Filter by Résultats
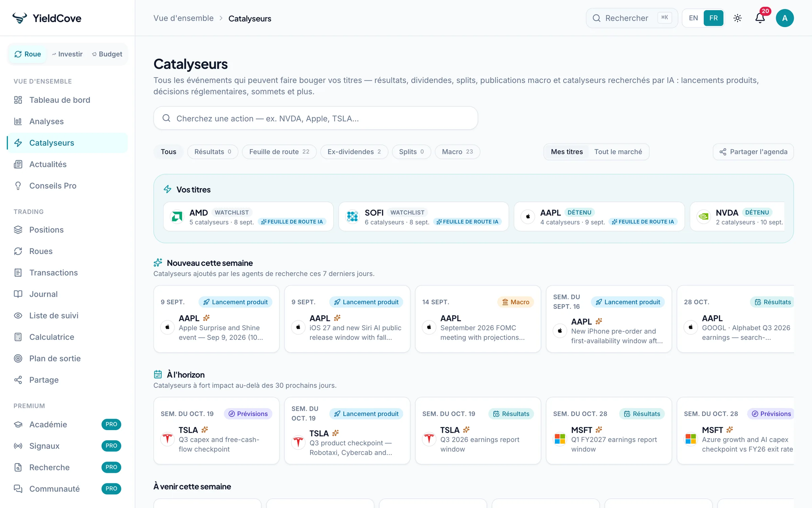Screen dimensions: 812x508 point(212,152)
